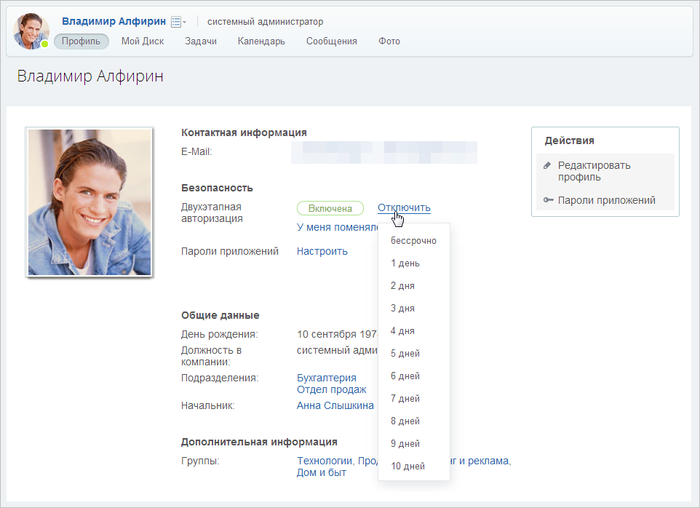Click the green online status dot
The width and height of the screenshot is (700, 508).
pos(45,44)
